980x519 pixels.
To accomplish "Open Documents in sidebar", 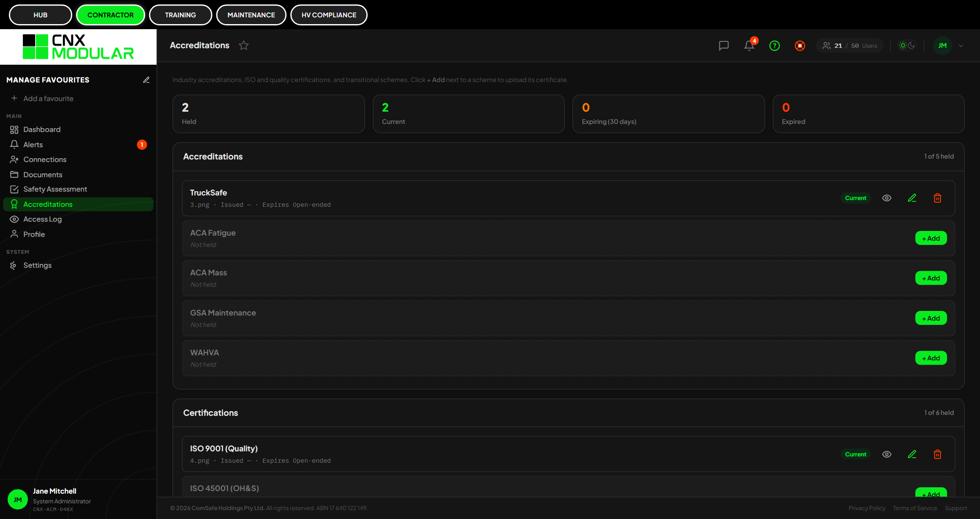I will 78,175.
